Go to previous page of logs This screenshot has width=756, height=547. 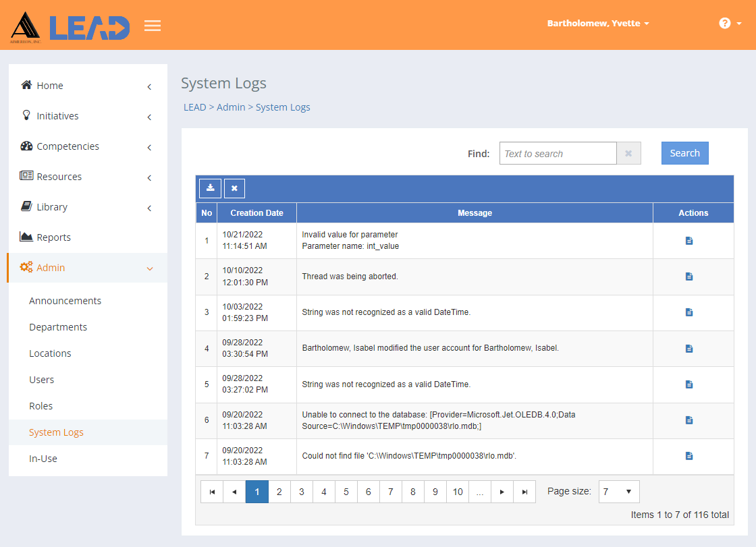coord(234,492)
